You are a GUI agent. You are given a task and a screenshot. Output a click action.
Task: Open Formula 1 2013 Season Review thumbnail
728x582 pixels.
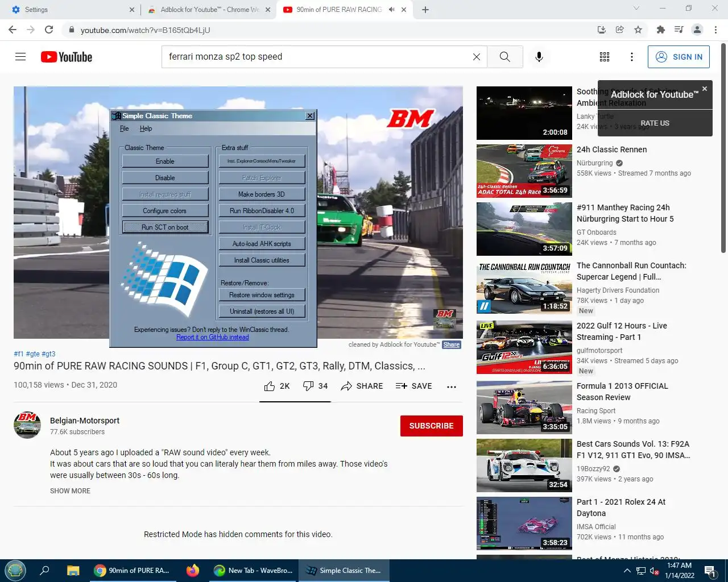click(524, 408)
